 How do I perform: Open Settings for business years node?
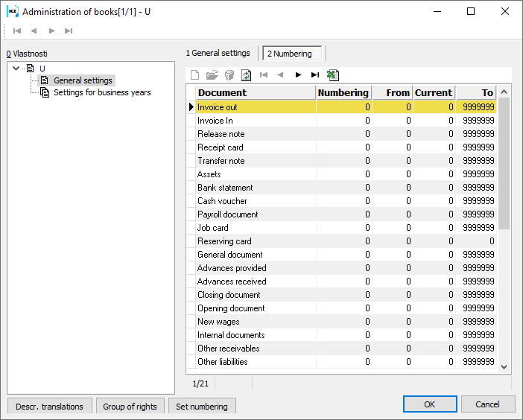[x=102, y=92]
